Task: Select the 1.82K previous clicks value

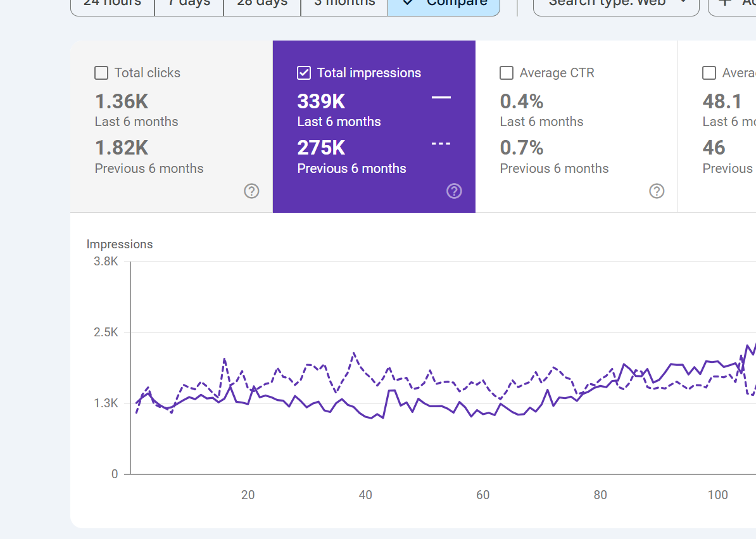Action: point(122,148)
